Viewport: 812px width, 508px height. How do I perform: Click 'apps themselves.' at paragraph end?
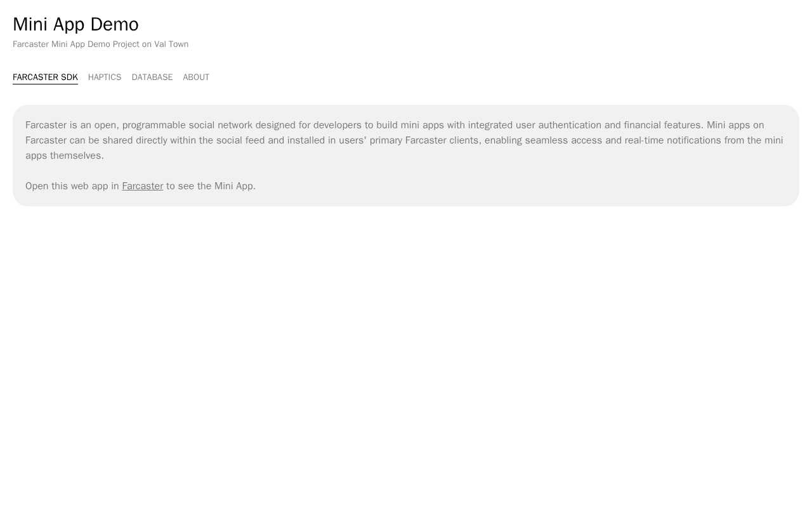[x=65, y=156]
